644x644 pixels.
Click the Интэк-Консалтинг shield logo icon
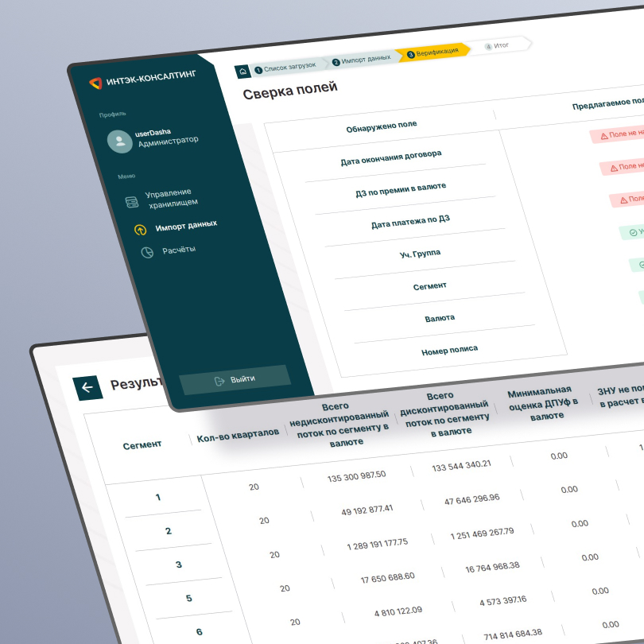coord(95,83)
